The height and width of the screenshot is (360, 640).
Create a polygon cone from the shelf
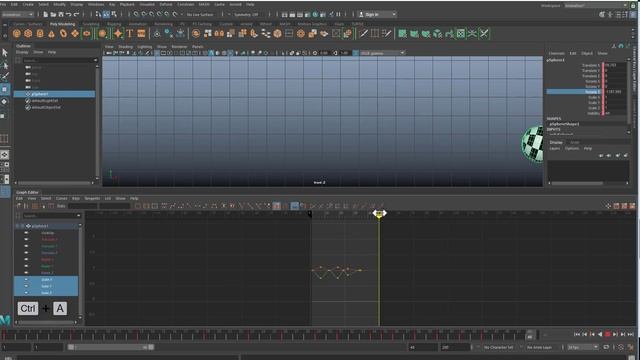(51, 34)
